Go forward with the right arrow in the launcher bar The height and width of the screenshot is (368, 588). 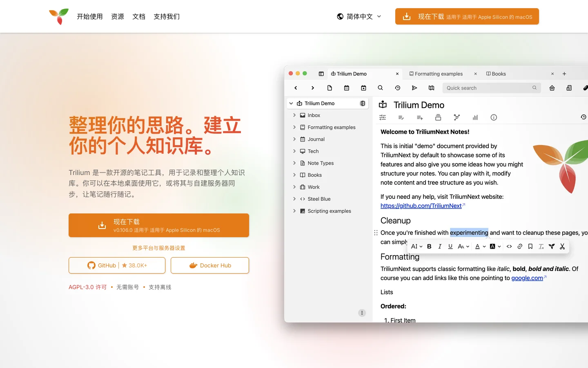click(x=313, y=88)
